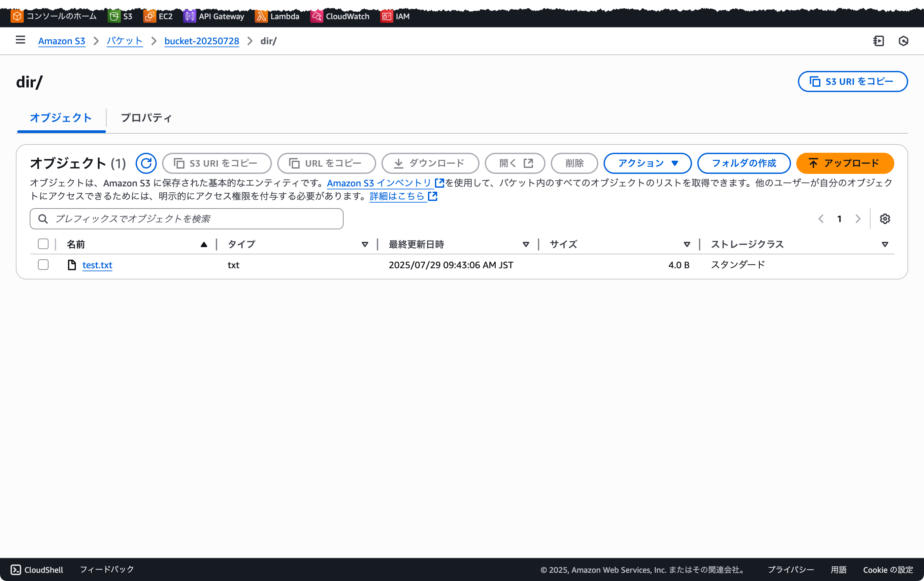The image size is (924, 581).
Task: Go to the next page arrow
Action: [858, 219]
